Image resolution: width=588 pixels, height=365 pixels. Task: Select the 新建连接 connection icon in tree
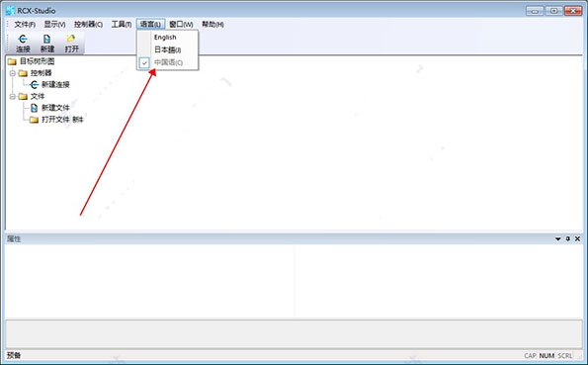[35, 84]
